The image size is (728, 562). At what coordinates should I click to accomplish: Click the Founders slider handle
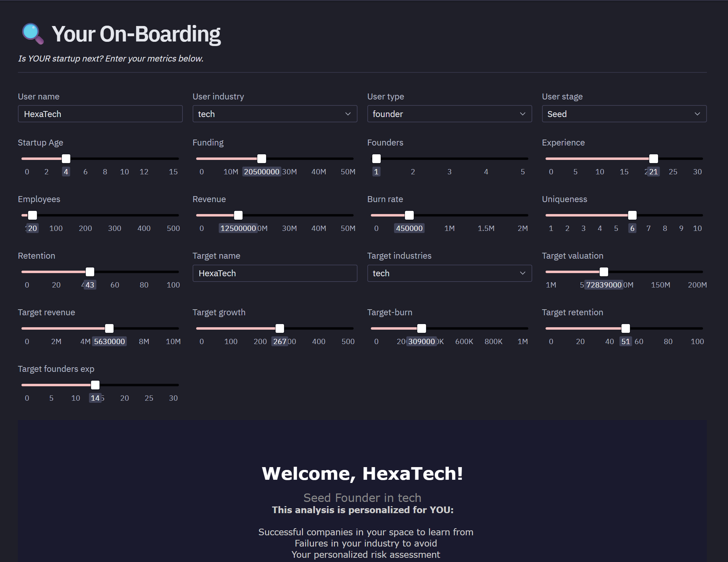[376, 159]
